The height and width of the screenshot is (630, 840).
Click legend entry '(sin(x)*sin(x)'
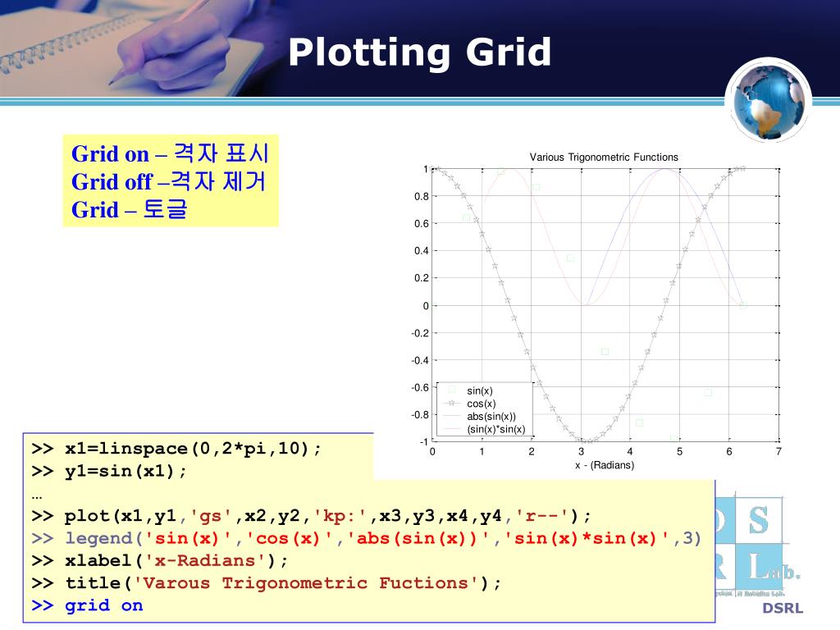point(496,429)
